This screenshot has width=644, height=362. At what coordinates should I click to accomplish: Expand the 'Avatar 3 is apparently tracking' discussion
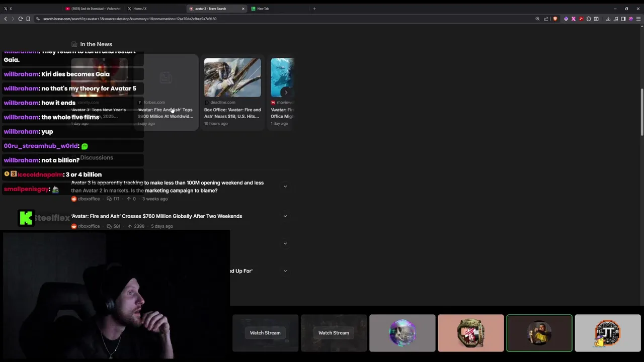285,187
